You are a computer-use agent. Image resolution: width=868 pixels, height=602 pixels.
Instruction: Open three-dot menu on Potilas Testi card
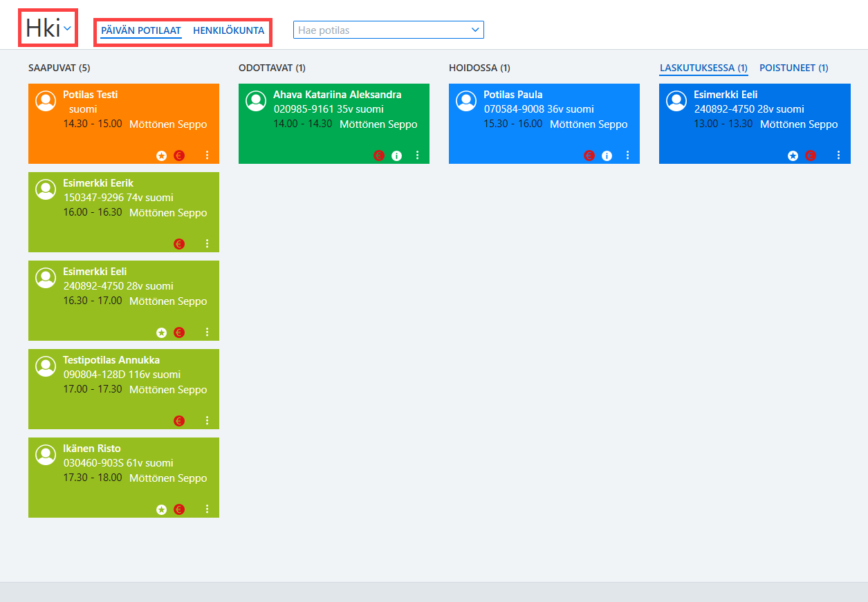(207, 156)
